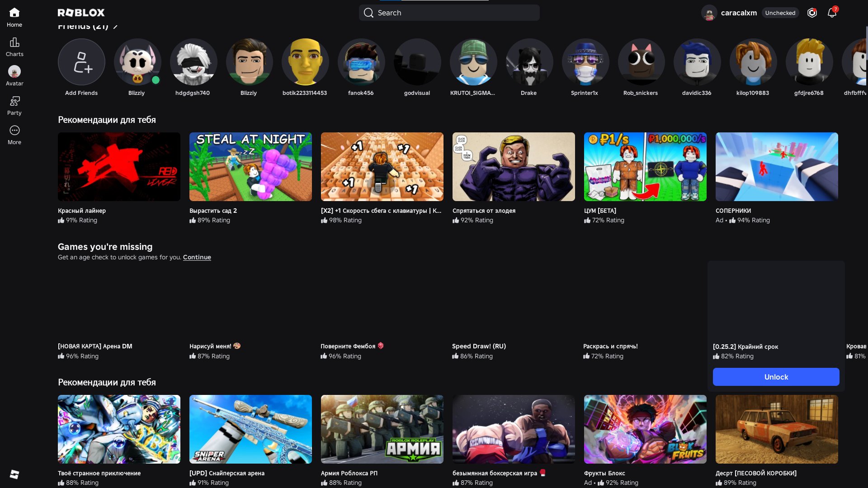Image resolution: width=868 pixels, height=488 pixels.
Task: Open Blox Fruits game thumbnail
Action: (x=645, y=429)
